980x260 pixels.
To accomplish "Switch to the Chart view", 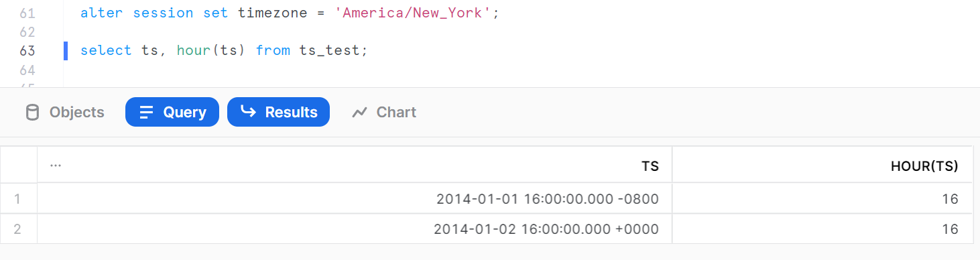I will pyautogui.click(x=384, y=112).
